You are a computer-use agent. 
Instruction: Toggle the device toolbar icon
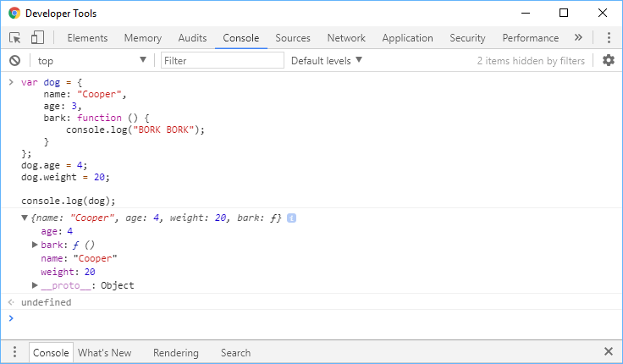click(x=37, y=38)
